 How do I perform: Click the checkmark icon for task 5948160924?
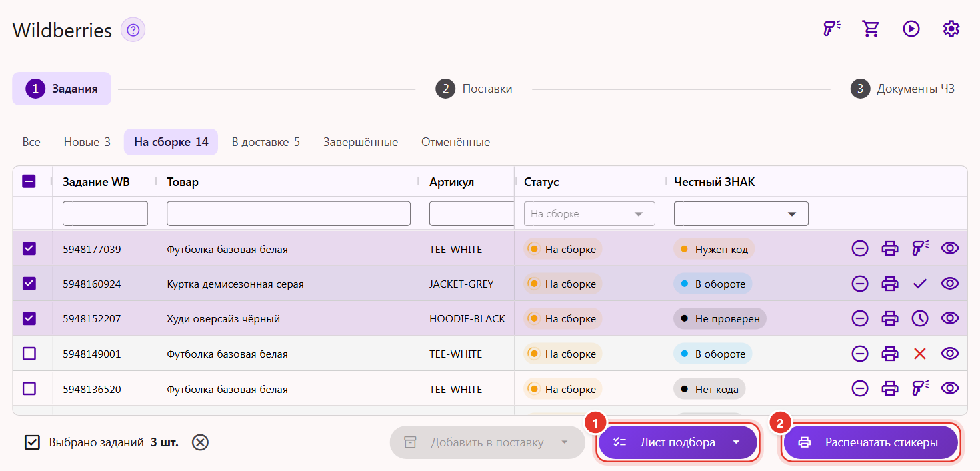click(920, 284)
